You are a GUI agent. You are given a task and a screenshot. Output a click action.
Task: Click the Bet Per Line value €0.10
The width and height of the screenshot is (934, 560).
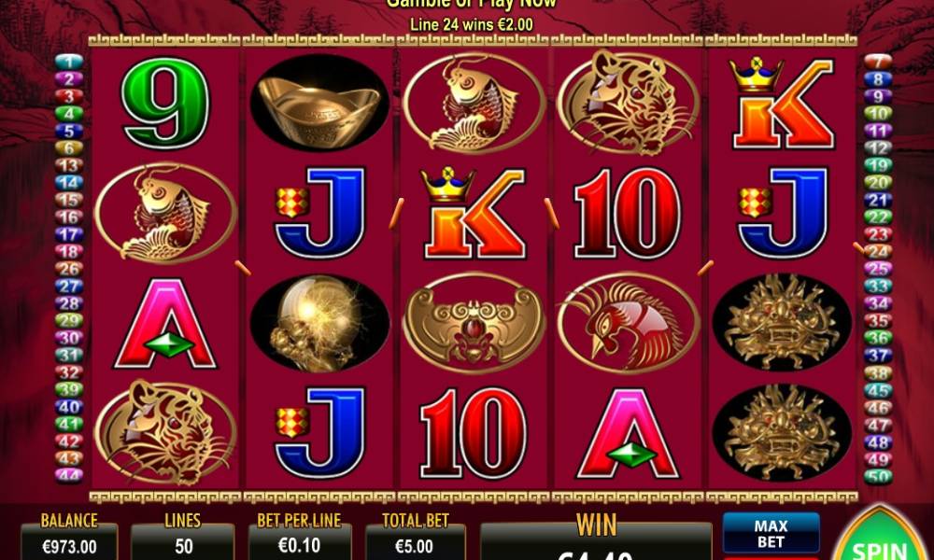tap(300, 544)
